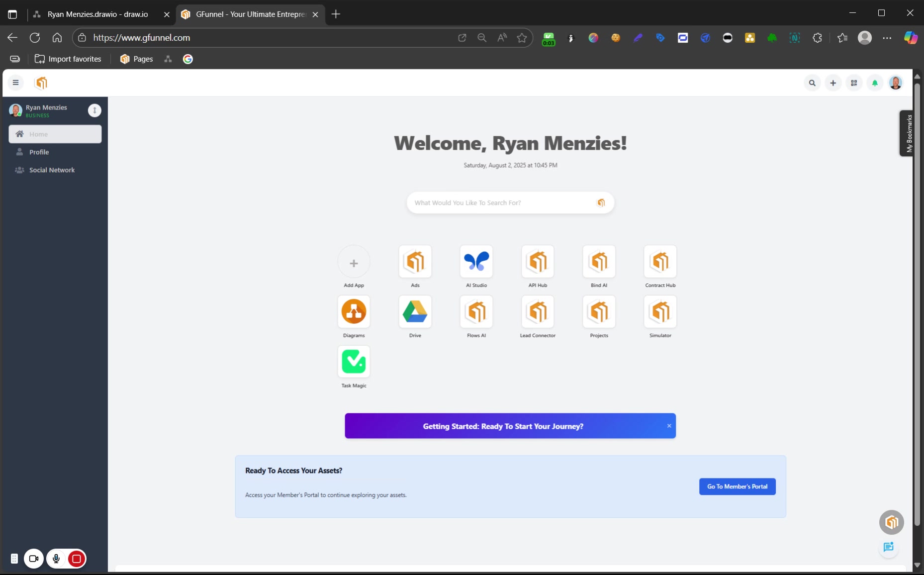Click the Add App plus icon
Image resolution: width=924 pixels, height=575 pixels.
click(x=354, y=263)
